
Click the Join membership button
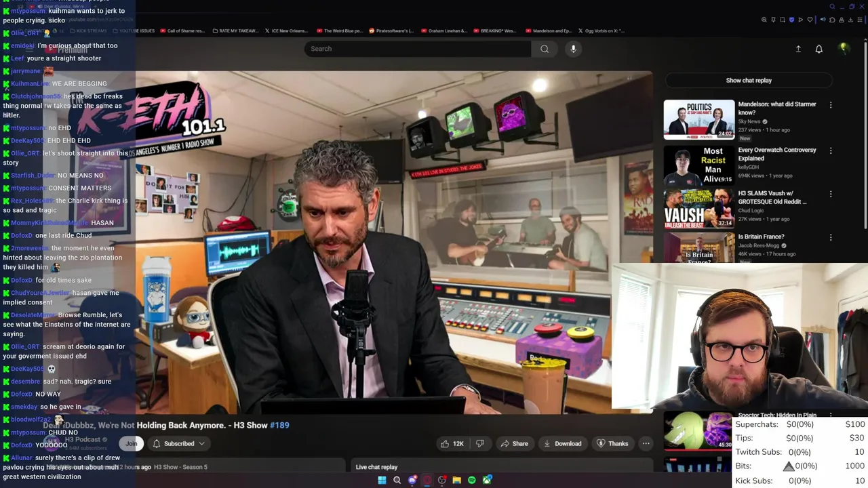coord(131,443)
